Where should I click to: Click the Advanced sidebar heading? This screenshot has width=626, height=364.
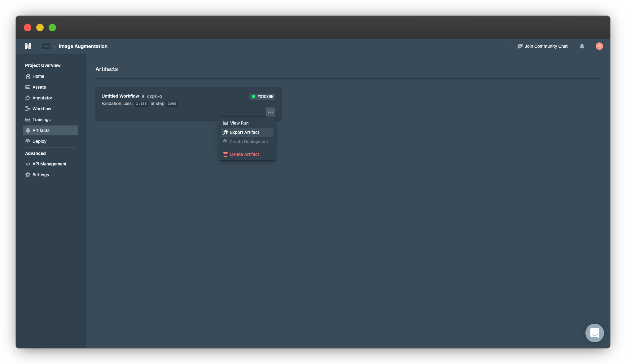35,153
